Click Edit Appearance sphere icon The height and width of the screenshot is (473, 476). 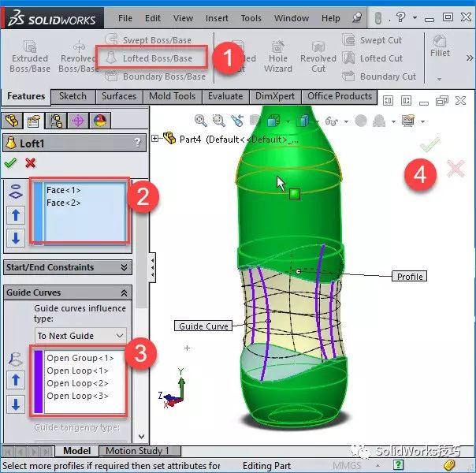click(x=361, y=121)
